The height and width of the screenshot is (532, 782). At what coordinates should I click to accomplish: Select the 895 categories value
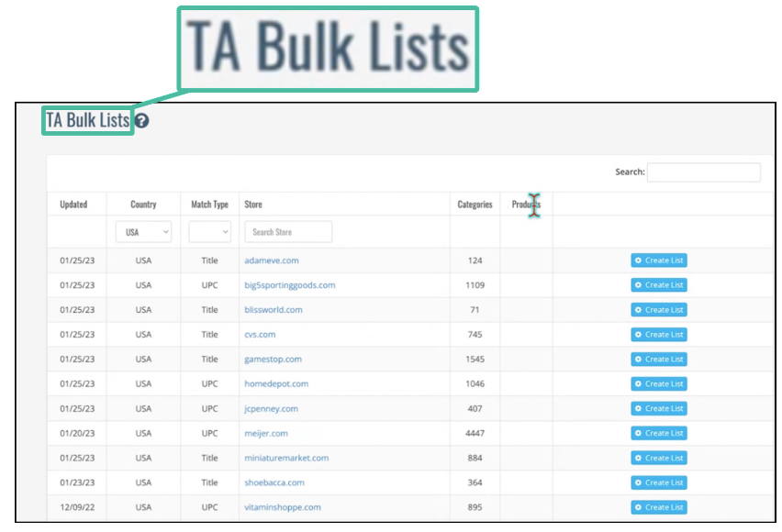[x=475, y=507]
